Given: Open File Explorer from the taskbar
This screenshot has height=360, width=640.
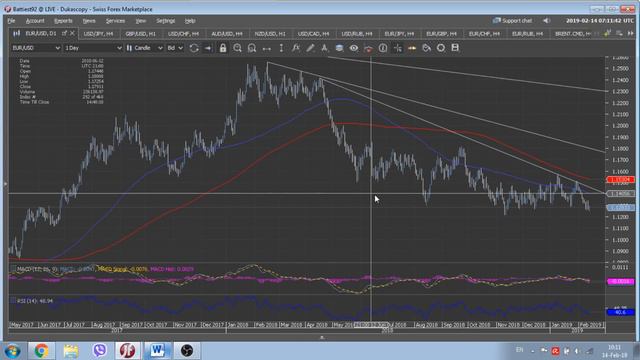Looking at the screenshot, I should [x=71, y=351].
